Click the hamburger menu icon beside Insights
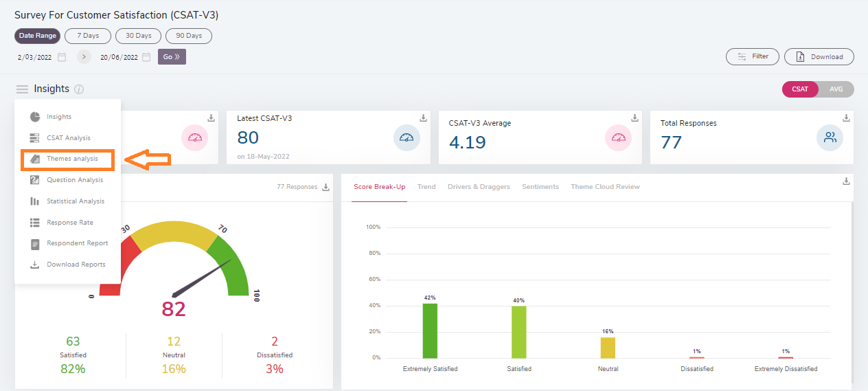The width and height of the screenshot is (868, 391). 22,89
